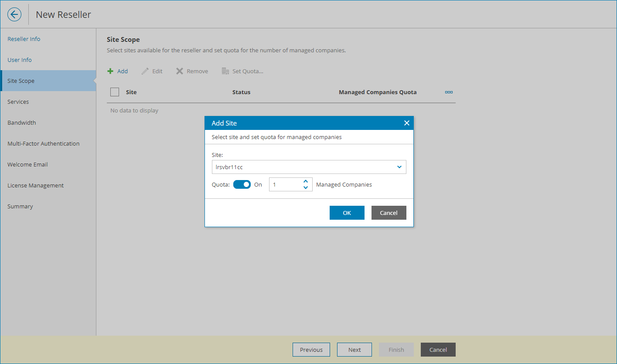Decrement the quota using the down arrow

[x=305, y=187]
